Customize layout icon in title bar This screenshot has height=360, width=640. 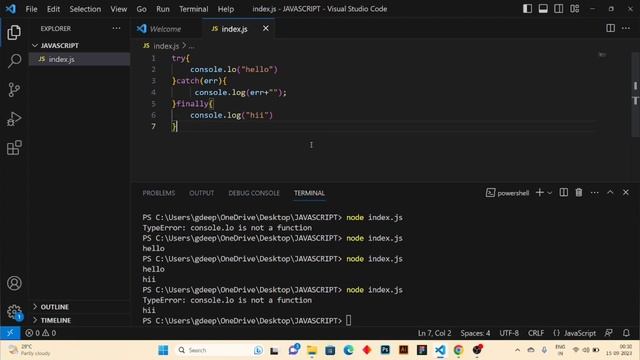click(574, 9)
